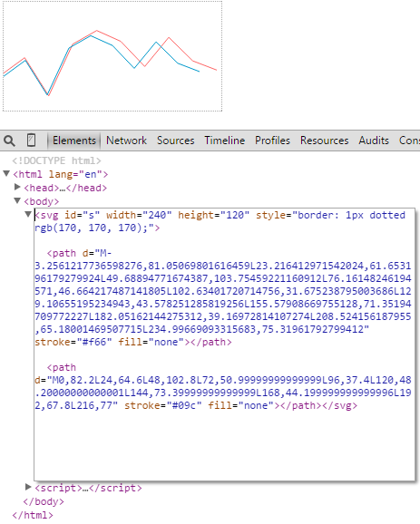Select the closing </html> tag line
The width and height of the screenshot is (420, 524).
click(x=33, y=515)
